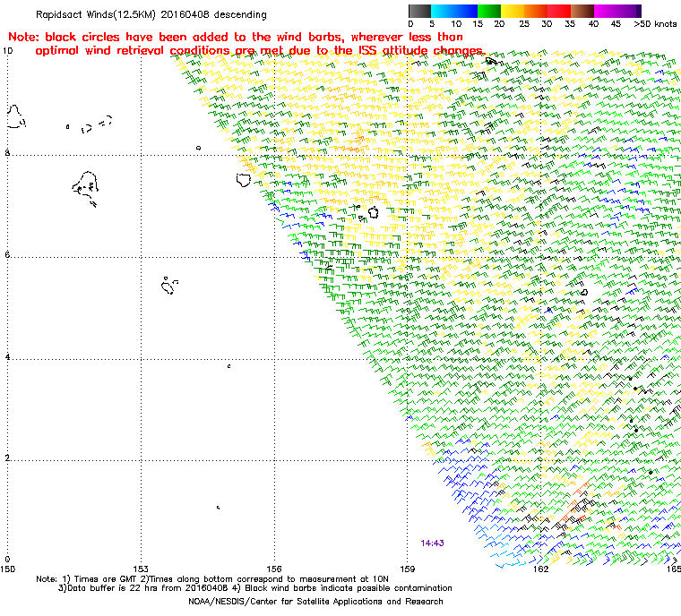Click the longitude label '150'
The height and width of the screenshot is (616, 681).
tap(8, 569)
